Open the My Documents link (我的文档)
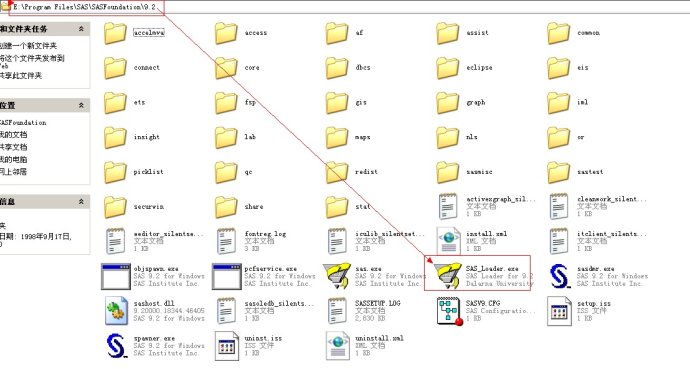Viewport: 690px width, 369px height. pos(13,135)
